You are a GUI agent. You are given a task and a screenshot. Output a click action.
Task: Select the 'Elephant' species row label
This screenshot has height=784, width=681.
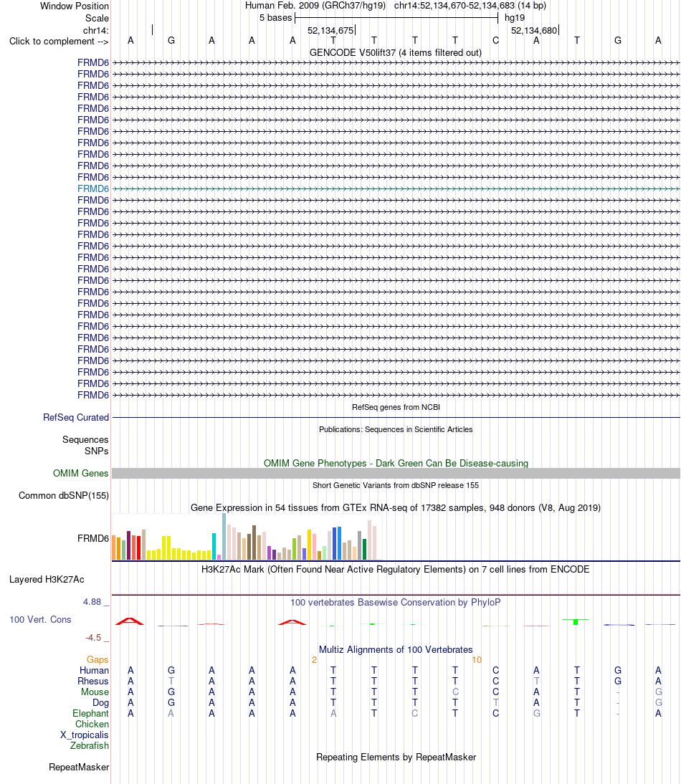[x=90, y=714]
